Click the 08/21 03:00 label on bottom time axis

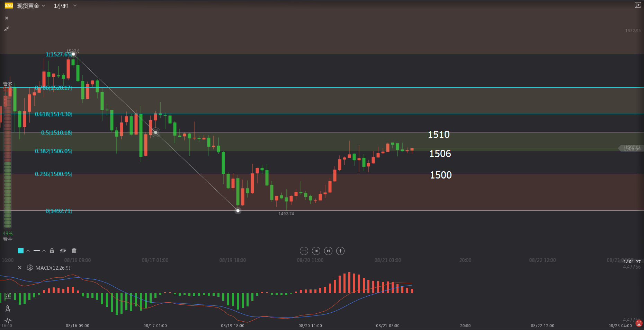tap(388, 326)
